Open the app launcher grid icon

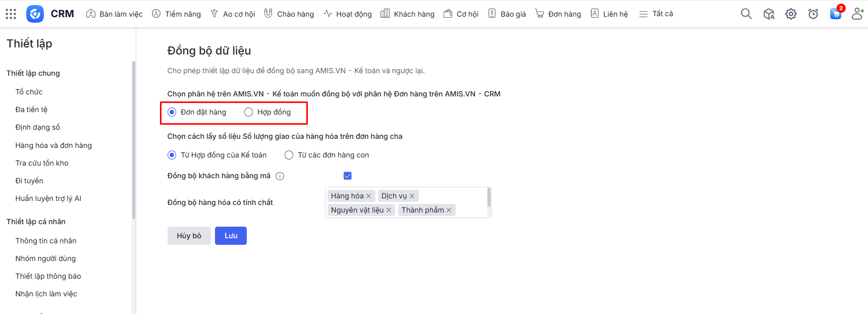coord(11,14)
